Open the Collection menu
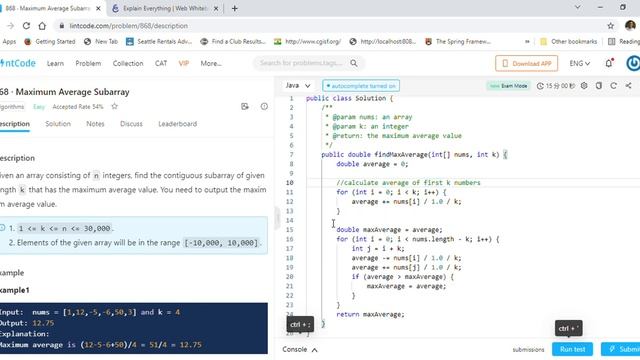This screenshot has width=640, height=360. (x=128, y=63)
